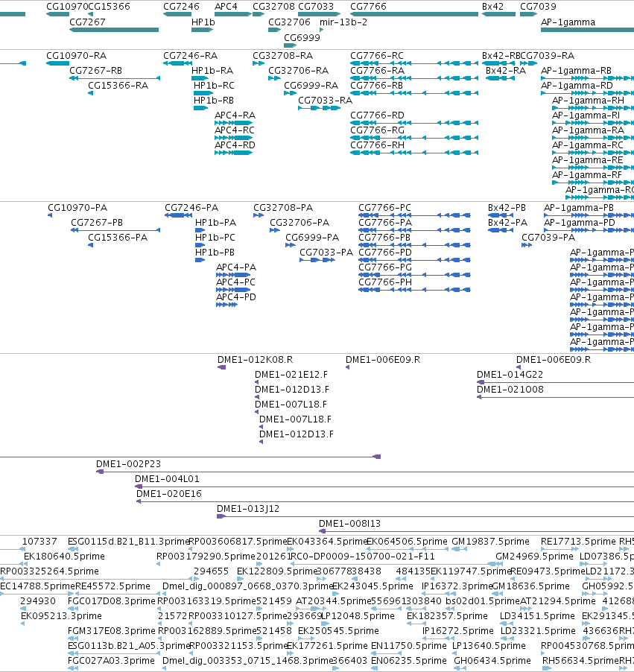Open the APC4-RC transcript label
This screenshot has width=634, height=672.
click(x=235, y=130)
